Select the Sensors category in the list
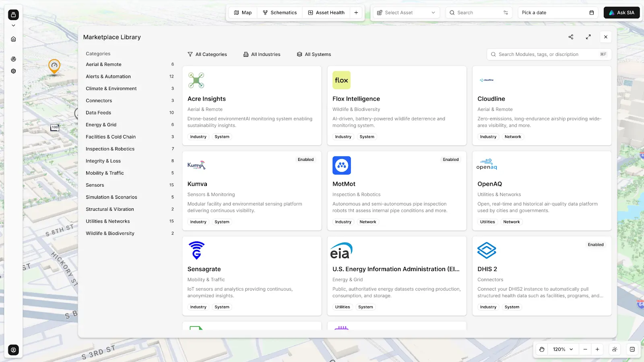 (x=95, y=185)
